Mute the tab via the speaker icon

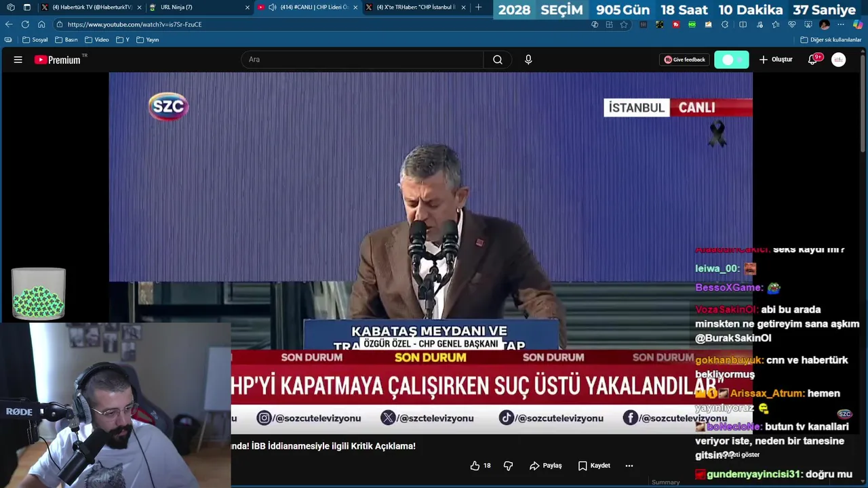point(272,7)
